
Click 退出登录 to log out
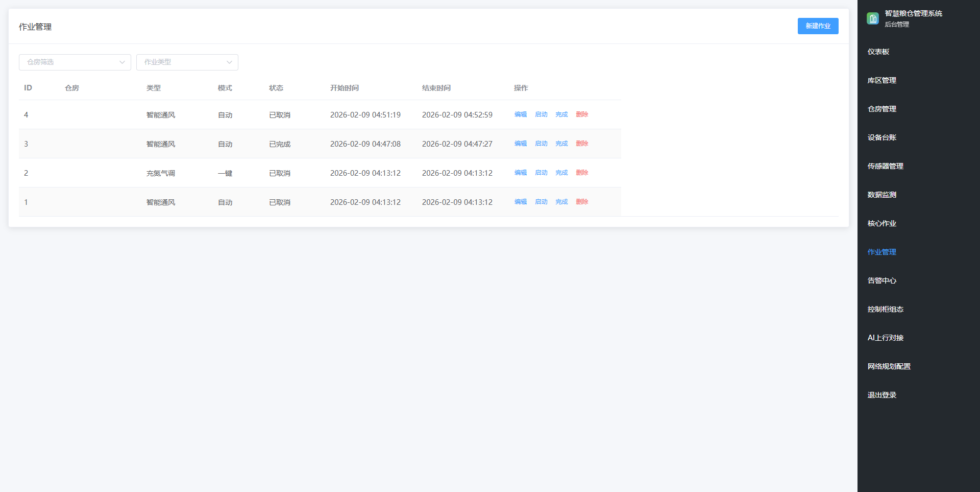[881, 395]
